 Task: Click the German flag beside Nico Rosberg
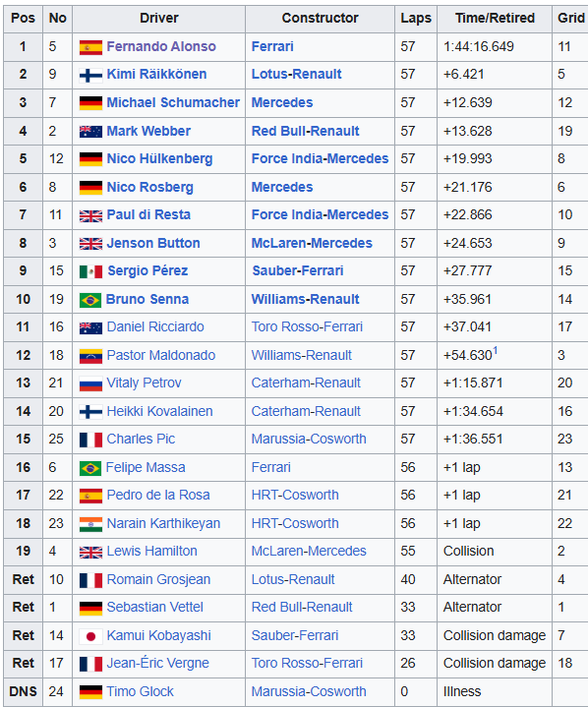90,188
